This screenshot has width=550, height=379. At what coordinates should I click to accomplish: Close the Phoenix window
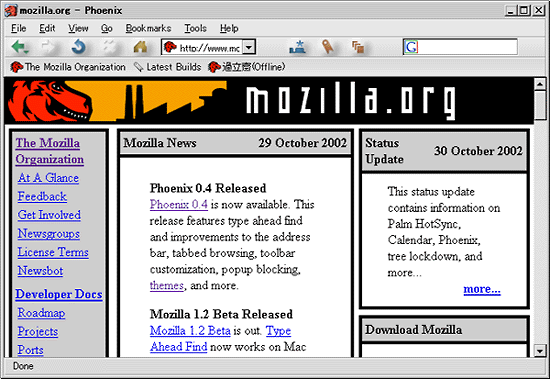pos(539,11)
